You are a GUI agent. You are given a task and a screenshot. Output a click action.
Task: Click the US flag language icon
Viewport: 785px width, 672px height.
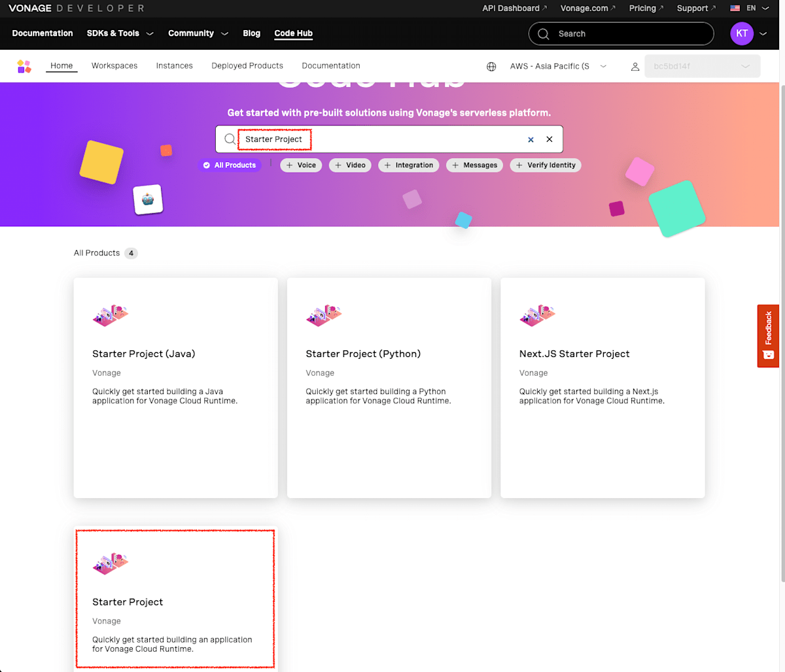[x=735, y=8]
